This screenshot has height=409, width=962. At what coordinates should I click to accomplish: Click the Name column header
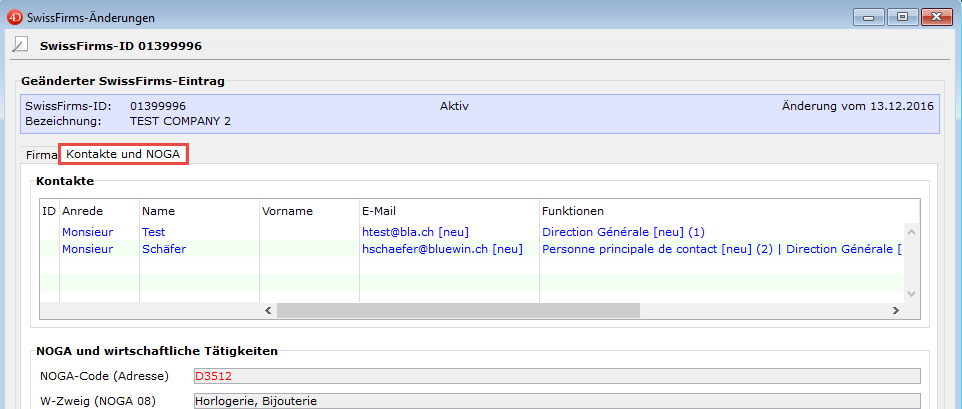(x=160, y=211)
